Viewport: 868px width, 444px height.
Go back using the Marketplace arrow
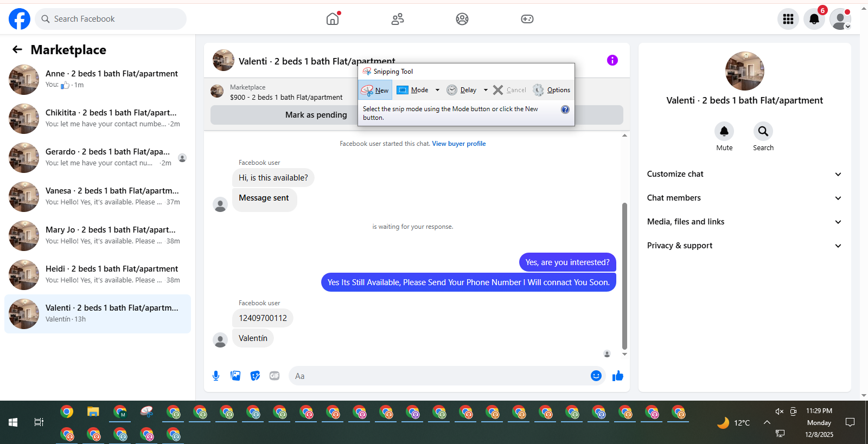coord(17,50)
